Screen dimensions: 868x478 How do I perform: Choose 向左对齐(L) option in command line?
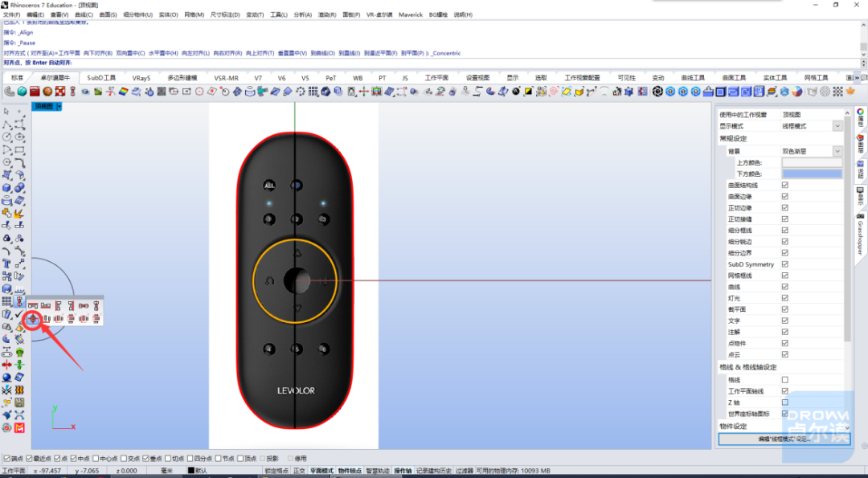coord(195,53)
